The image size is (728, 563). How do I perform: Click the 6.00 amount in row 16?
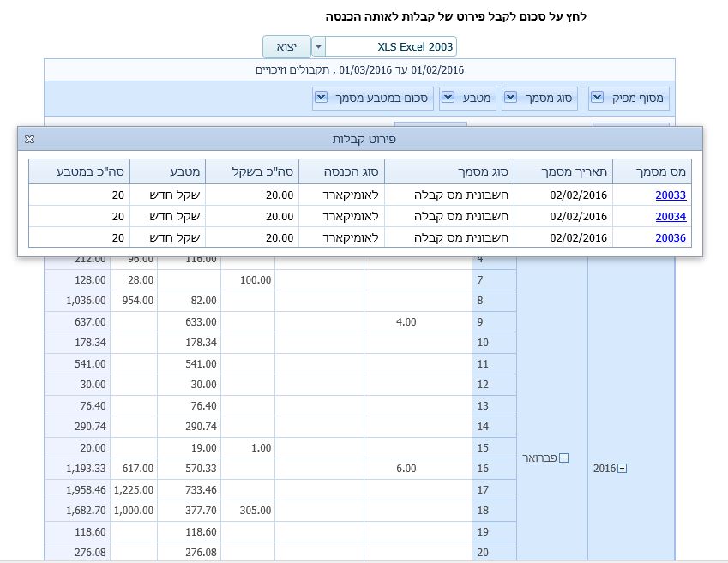click(x=406, y=469)
